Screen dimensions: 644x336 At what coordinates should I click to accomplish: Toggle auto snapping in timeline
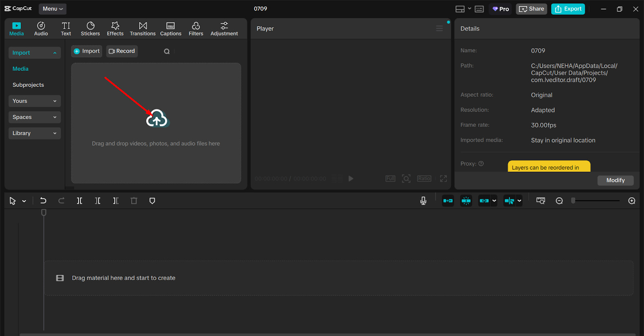pos(466,201)
